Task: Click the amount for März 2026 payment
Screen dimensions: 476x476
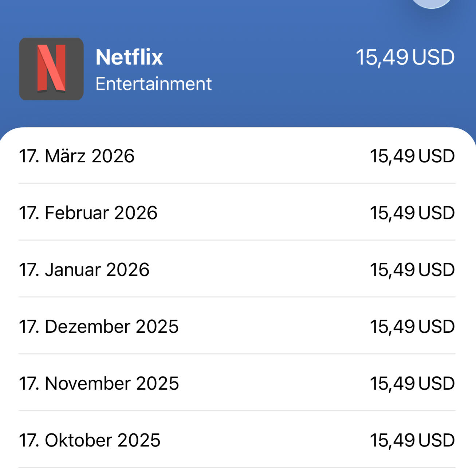Action: click(412, 156)
